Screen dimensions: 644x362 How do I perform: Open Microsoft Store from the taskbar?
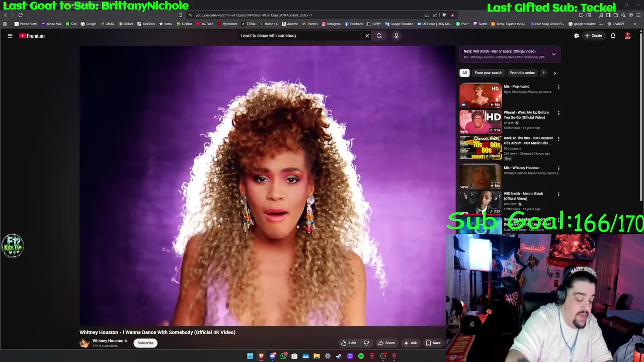click(x=294, y=356)
